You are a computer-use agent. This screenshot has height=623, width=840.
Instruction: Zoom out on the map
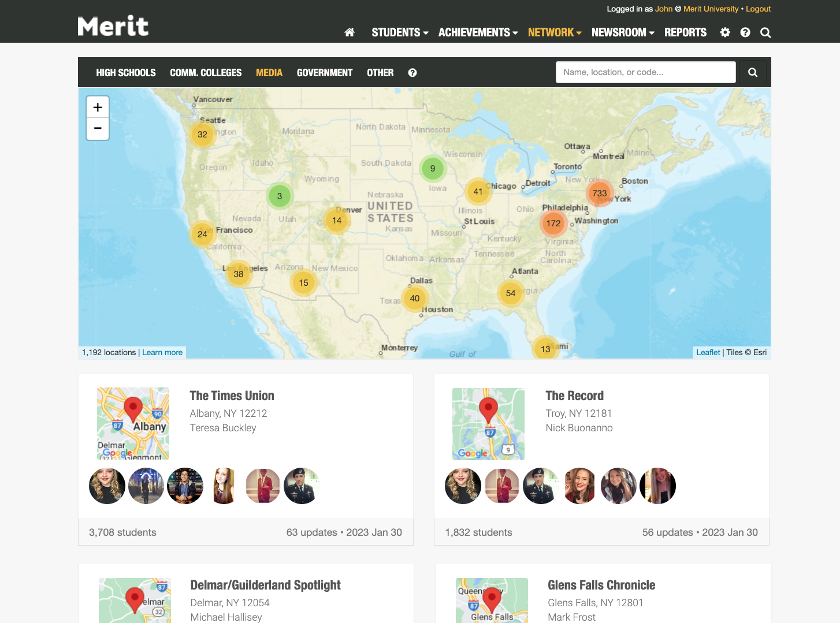(98, 128)
